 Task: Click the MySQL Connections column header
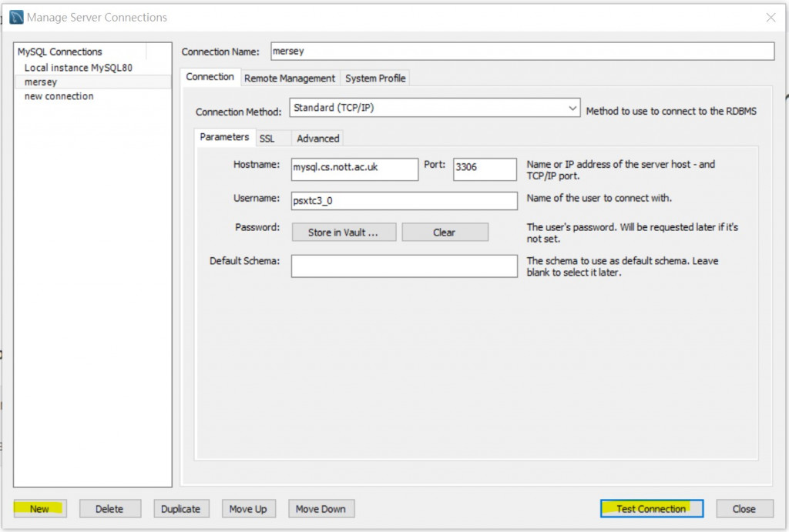point(80,52)
